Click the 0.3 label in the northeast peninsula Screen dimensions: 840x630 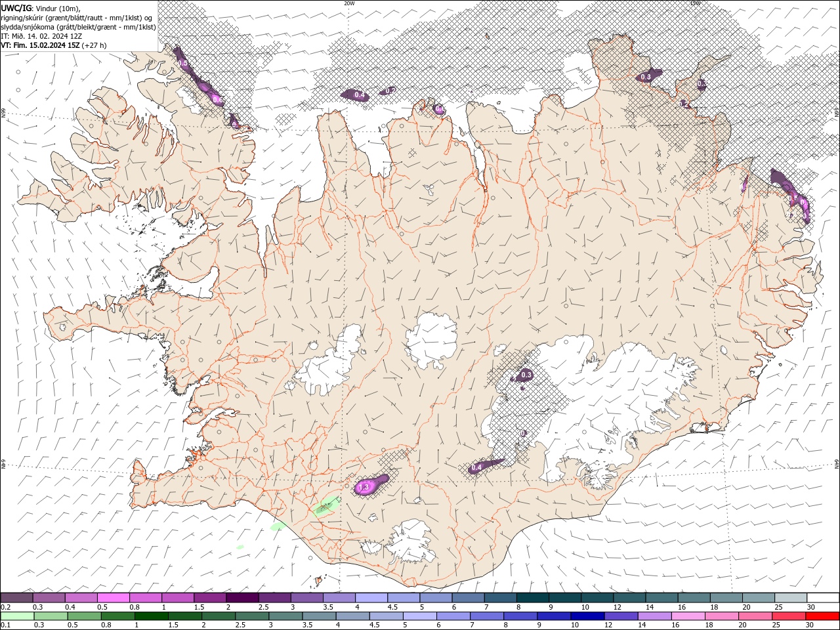click(x=646, y=77)
